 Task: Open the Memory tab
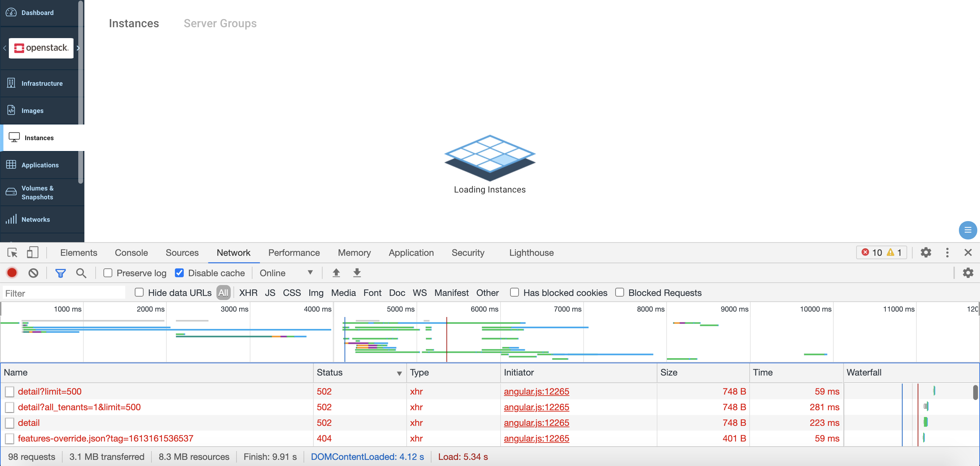354,253
